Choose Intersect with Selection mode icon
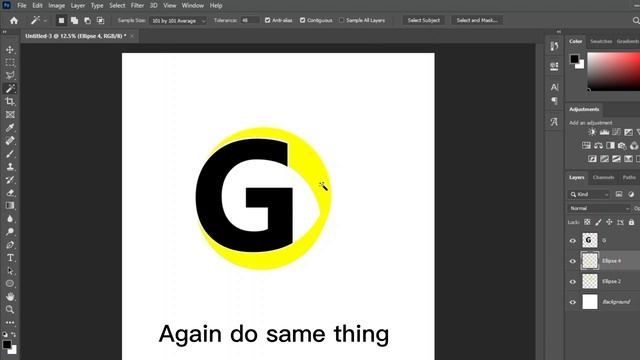640x360 pixels. (100, 20)
